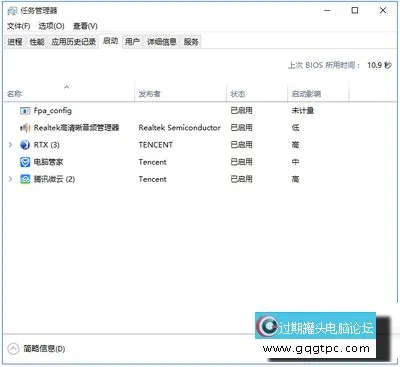Click the Task Manager title bar icon

(12, 11)
